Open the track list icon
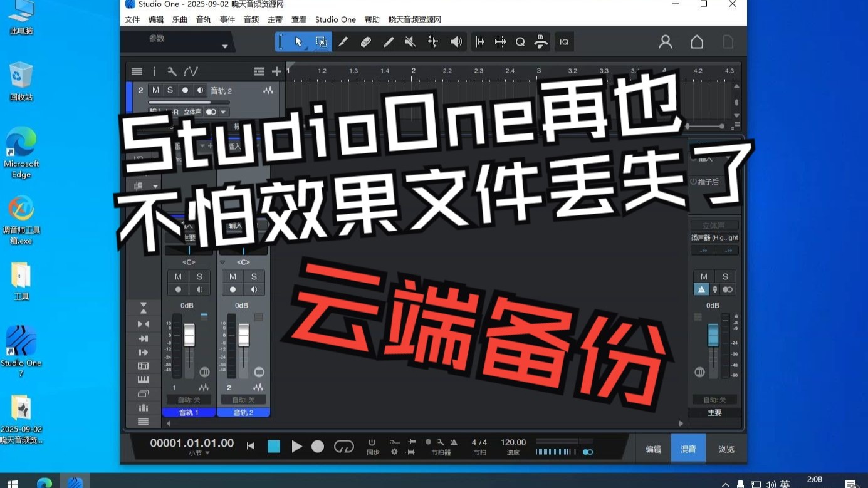 coord(137,71)
